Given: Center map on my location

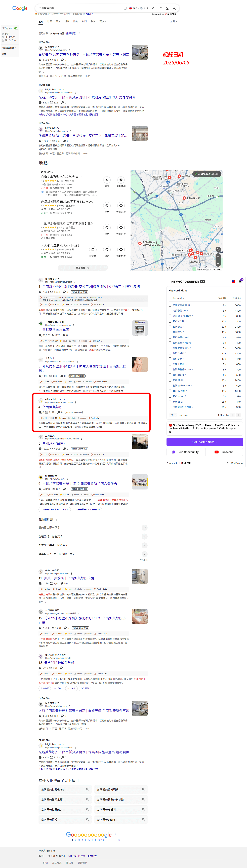Looking at the screenshot, I should pos(218,249).
